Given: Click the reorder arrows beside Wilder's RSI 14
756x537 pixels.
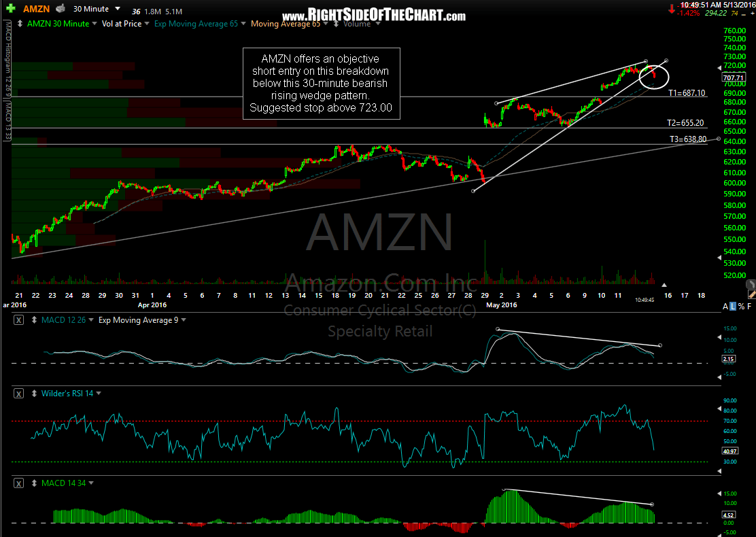Looking at the screenshot, I should tap(34, 394).
